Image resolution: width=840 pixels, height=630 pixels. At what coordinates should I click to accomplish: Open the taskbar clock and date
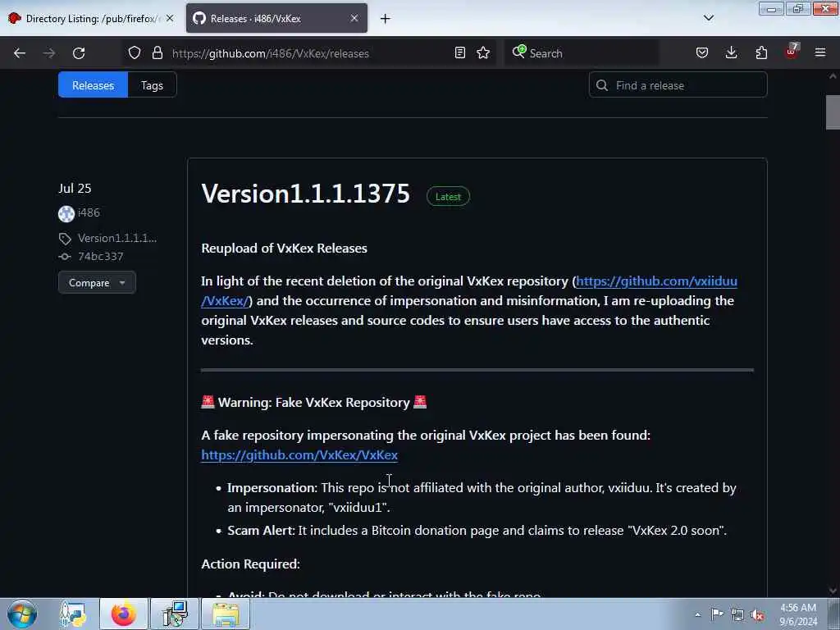(x=798, y=614)
